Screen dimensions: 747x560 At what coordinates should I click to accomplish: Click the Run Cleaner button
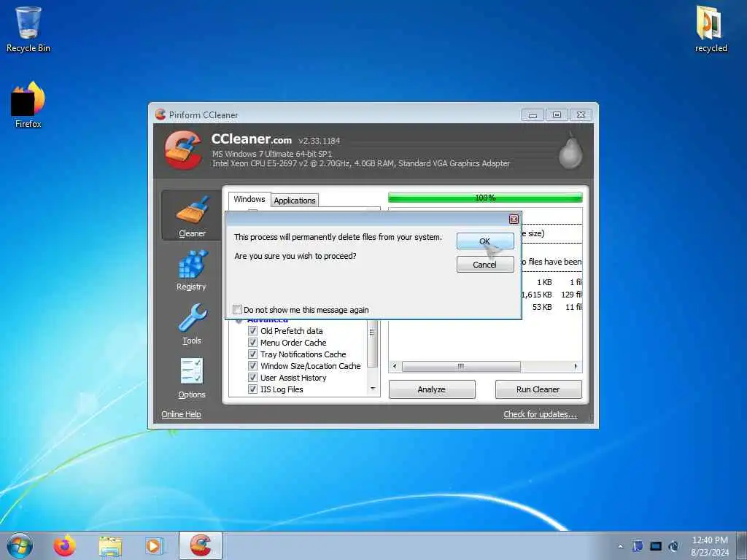[538, 389]
